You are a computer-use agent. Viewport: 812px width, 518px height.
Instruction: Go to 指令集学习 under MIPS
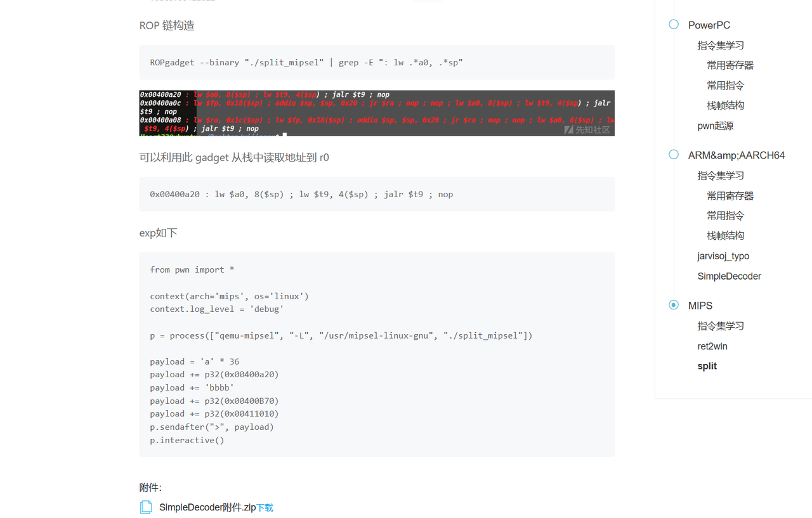721,326
